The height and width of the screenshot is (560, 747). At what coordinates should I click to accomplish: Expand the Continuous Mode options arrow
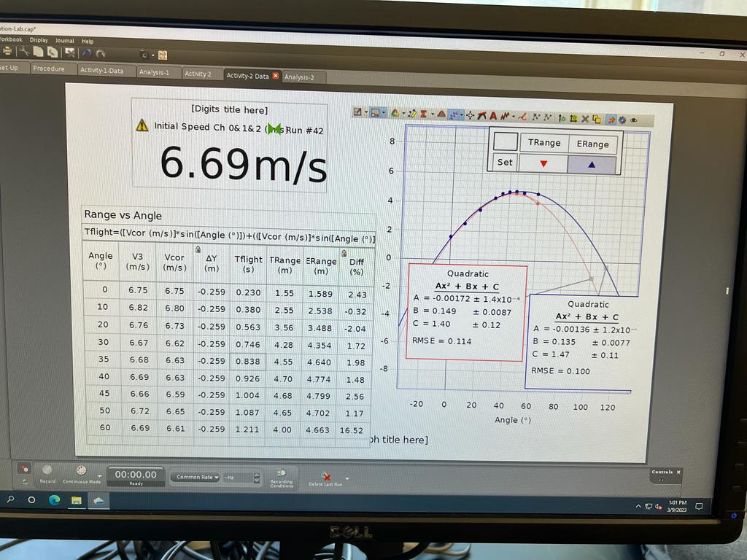[x=98, y=476]
